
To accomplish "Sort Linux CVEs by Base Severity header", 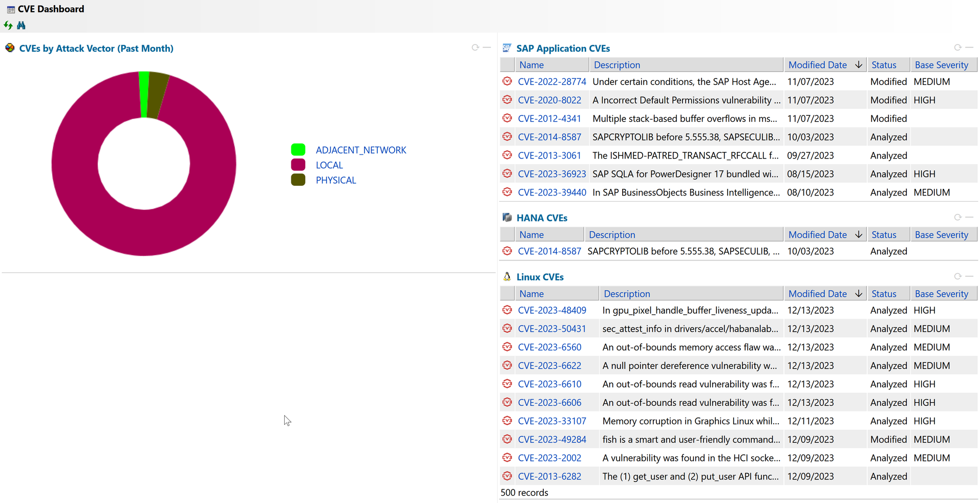I will [x=941, y=294].
